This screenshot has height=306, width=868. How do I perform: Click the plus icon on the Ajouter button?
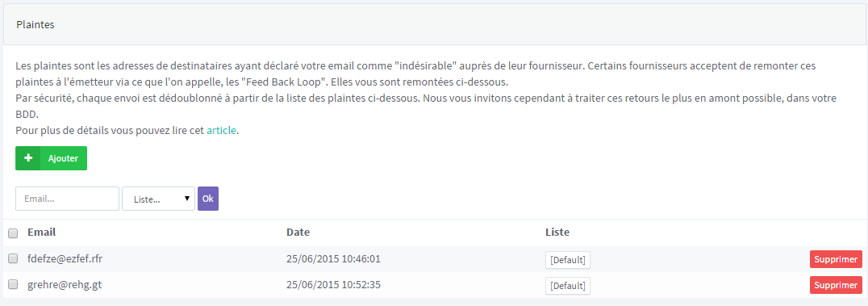[x=27, y=158]
